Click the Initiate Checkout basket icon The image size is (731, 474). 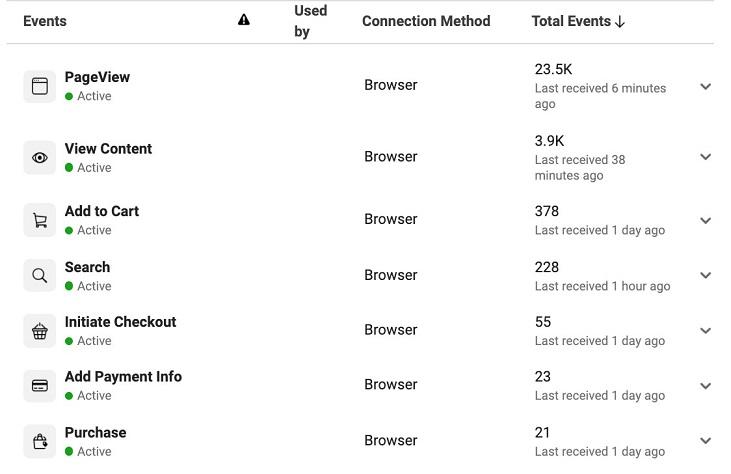40,331
